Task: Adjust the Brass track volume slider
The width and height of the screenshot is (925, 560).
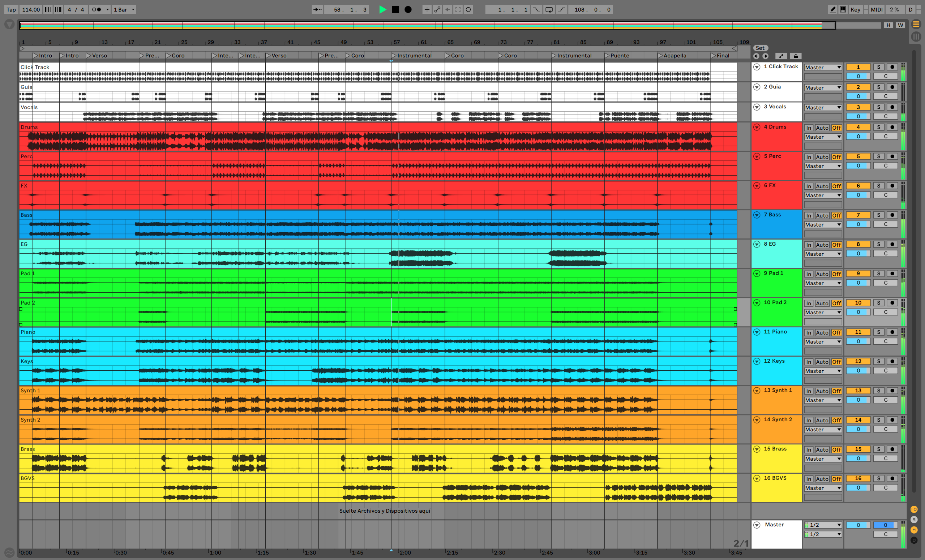Action: click(x=858, y=459)
